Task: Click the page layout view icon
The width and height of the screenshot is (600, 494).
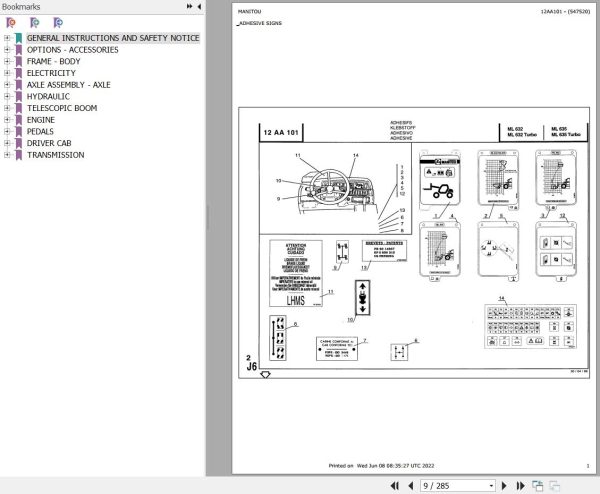Action: 538,486
